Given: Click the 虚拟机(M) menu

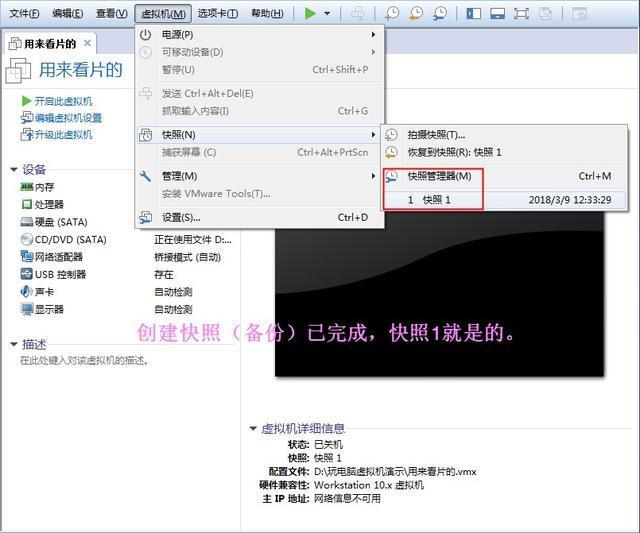Looking at the screenshot, I should pos(163,14).
